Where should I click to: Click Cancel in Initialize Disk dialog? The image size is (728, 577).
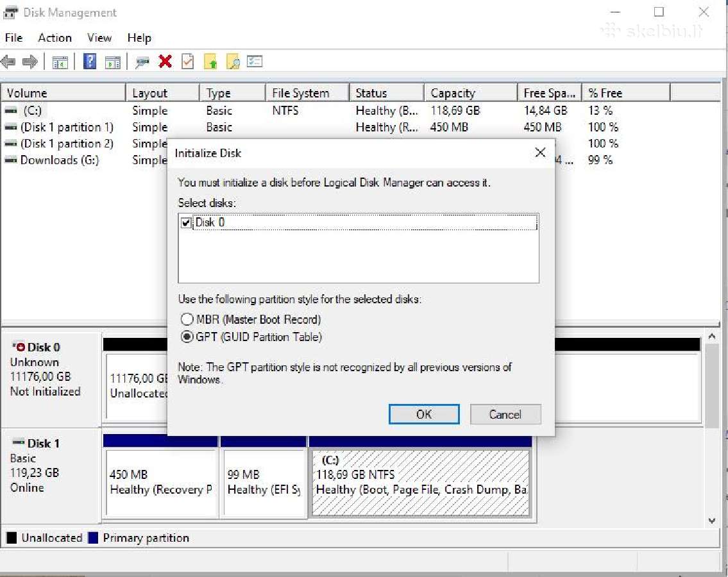pos(505,414)
